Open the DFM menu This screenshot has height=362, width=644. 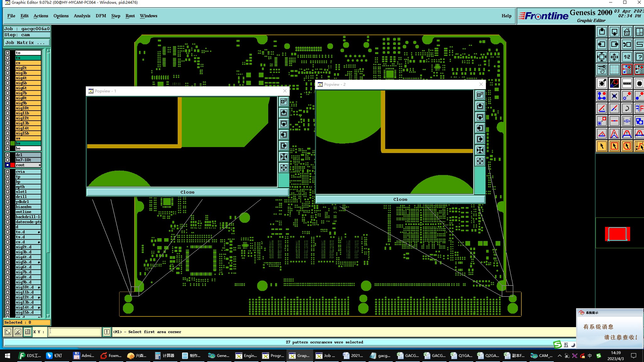click(101, 16)
